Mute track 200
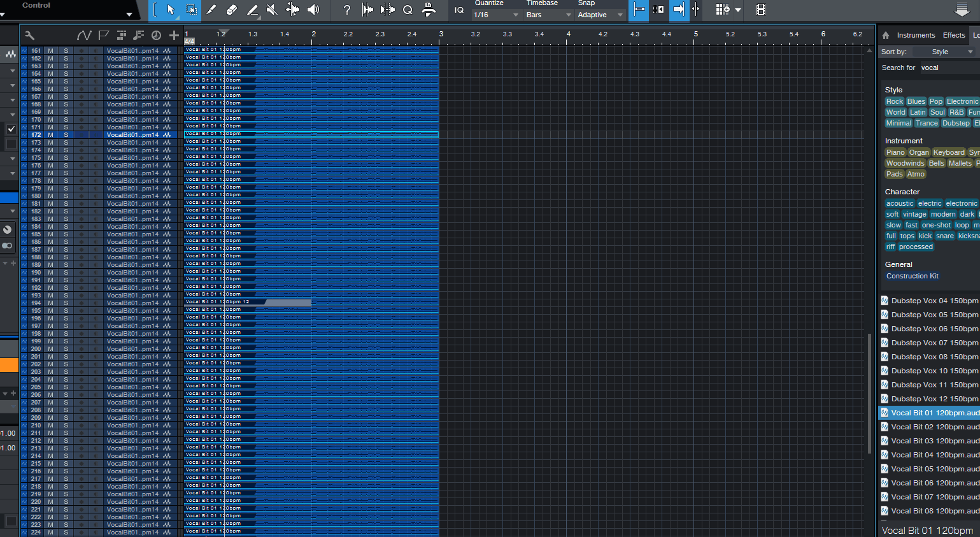Screen dimensions: 980x537 50,348
